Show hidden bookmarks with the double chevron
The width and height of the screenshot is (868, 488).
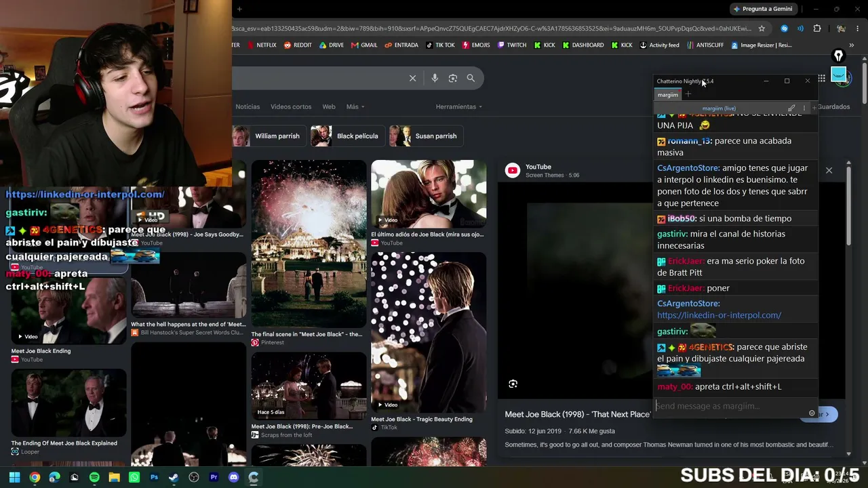850,45
